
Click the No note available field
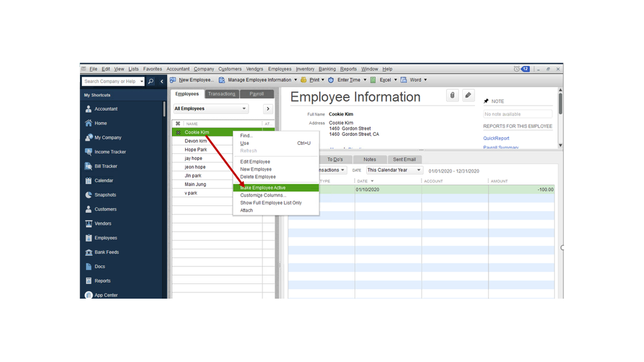(x=518, y=114)
